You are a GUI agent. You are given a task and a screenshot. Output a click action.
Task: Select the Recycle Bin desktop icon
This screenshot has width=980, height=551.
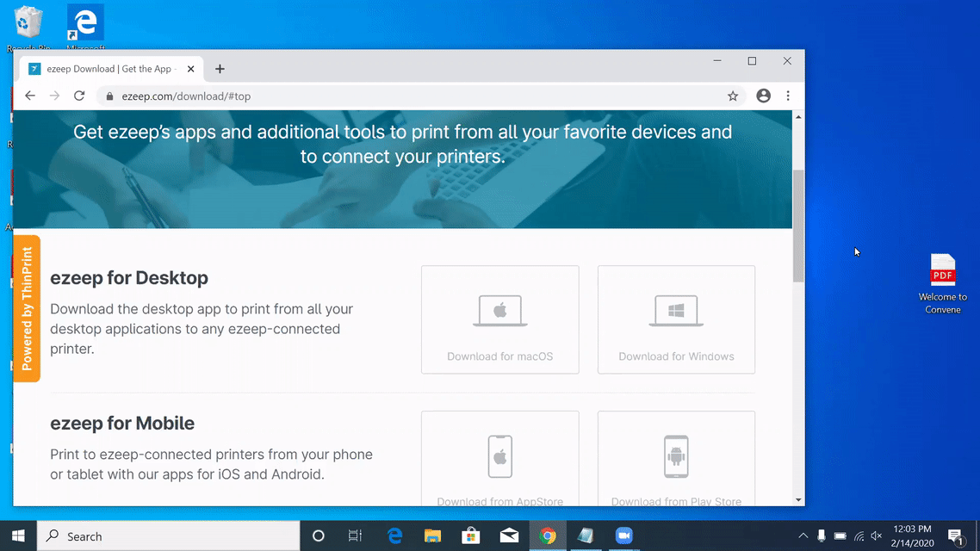pyautogui.click(x=28, y=28)
